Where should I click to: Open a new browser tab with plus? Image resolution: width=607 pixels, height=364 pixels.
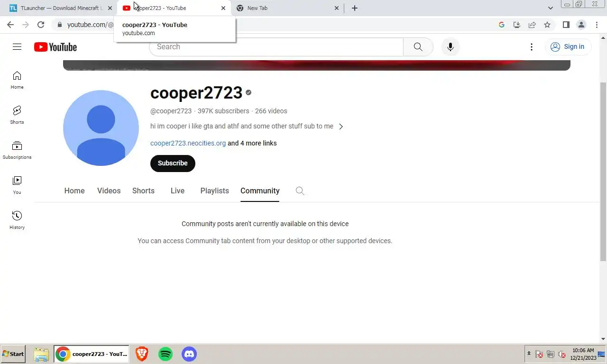point(354,8)
